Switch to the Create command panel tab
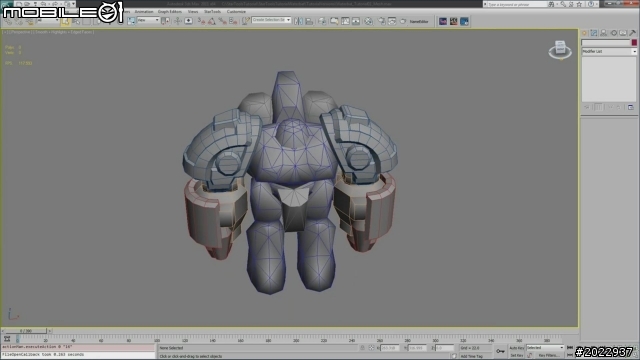Viewport: 640px width, 360px height. [x=584, y=33]
